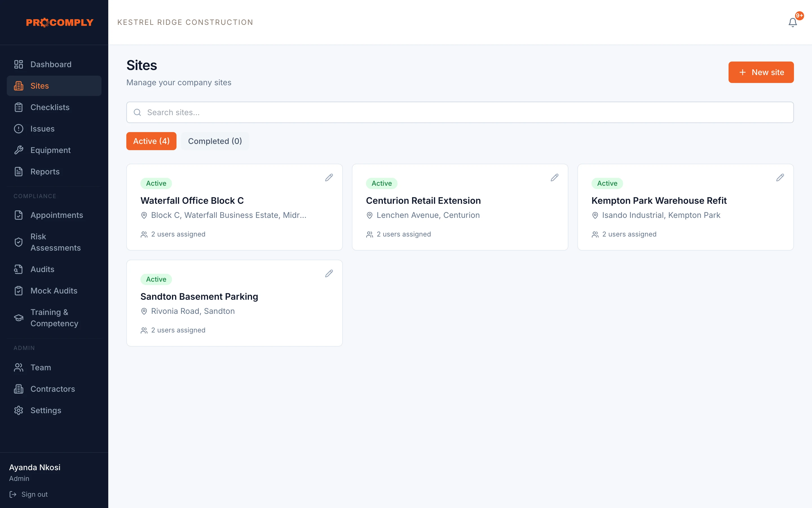Click Isando Industrial, Kempton Park address
This screenshot has height=508, width=812.
click(x=661, y=215)
